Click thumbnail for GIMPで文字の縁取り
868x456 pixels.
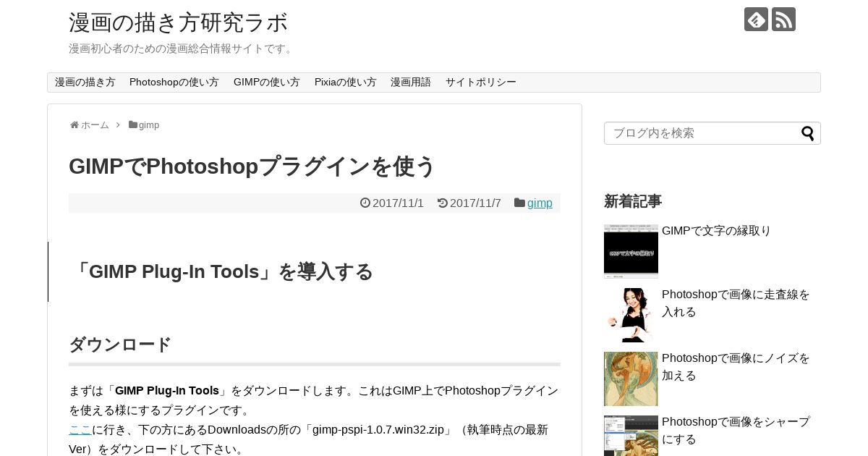(631, 251)
